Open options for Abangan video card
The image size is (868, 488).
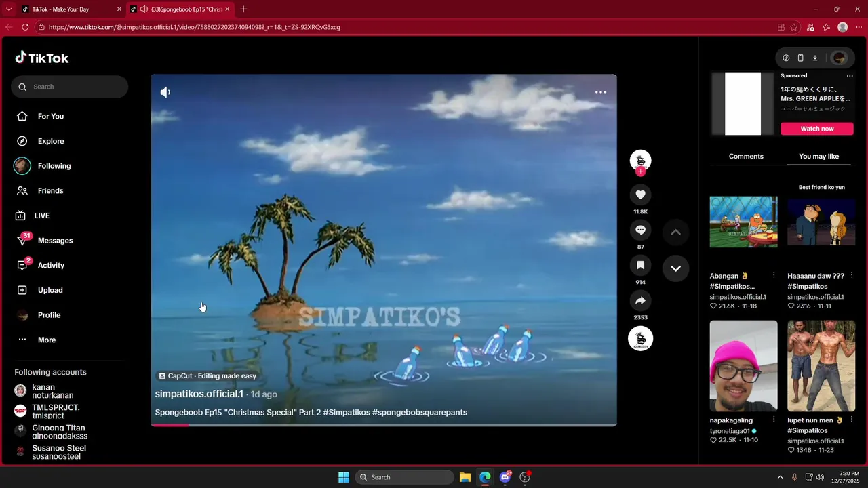[774, 275]
